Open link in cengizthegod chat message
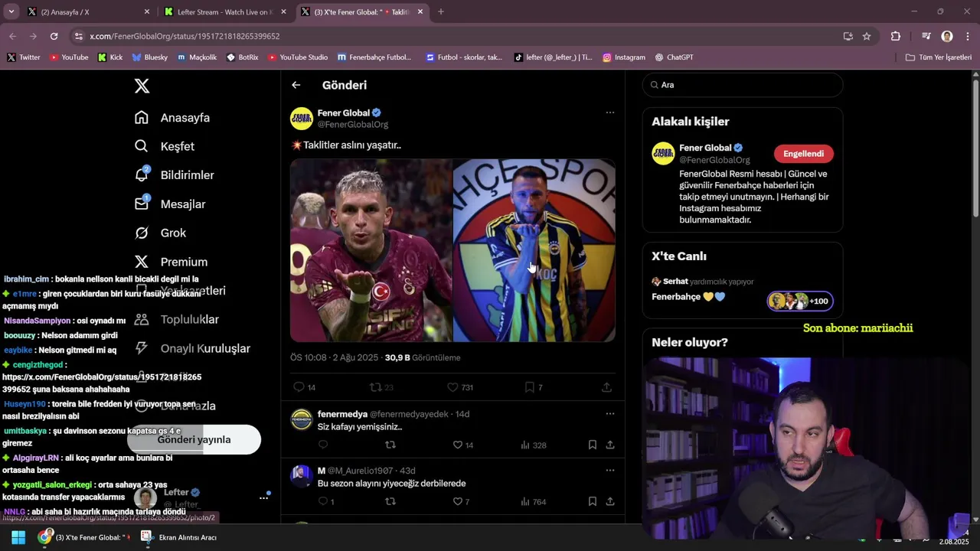The width and height of the screenshot is (980, 551). pyautogui.click(x=102, y=383)
